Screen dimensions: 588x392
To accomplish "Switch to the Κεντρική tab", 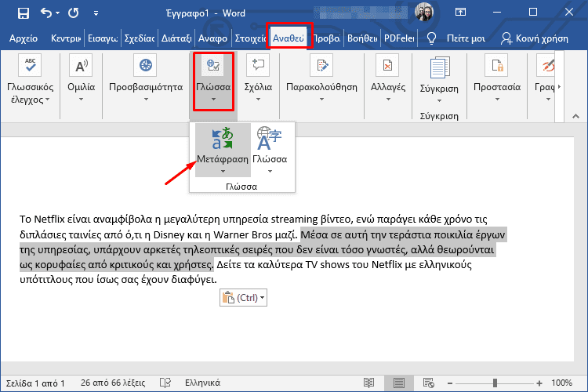I will point(66,38).
